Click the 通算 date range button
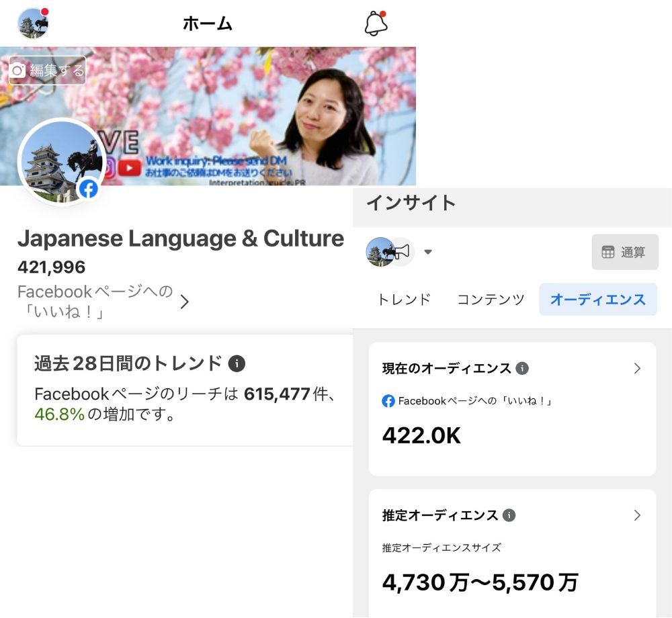Screen dimensions: 672x618 pyautogui.click(x=624, y=252)
